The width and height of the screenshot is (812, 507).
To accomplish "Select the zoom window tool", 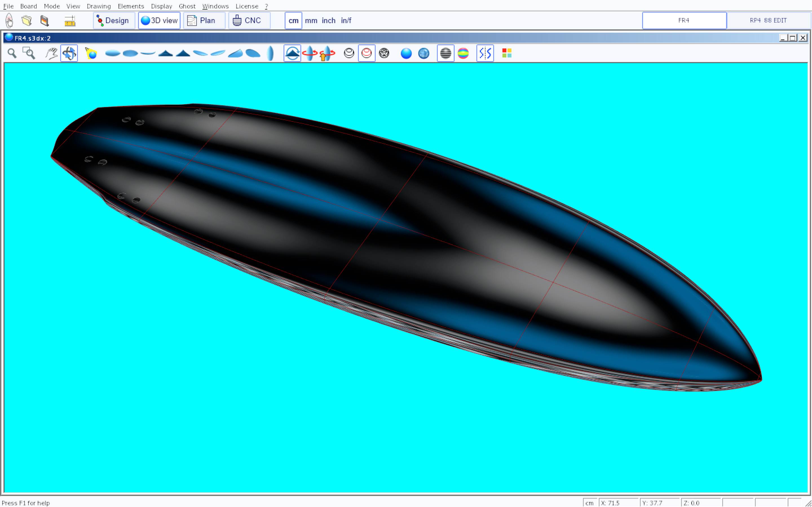I will (29, 53).
